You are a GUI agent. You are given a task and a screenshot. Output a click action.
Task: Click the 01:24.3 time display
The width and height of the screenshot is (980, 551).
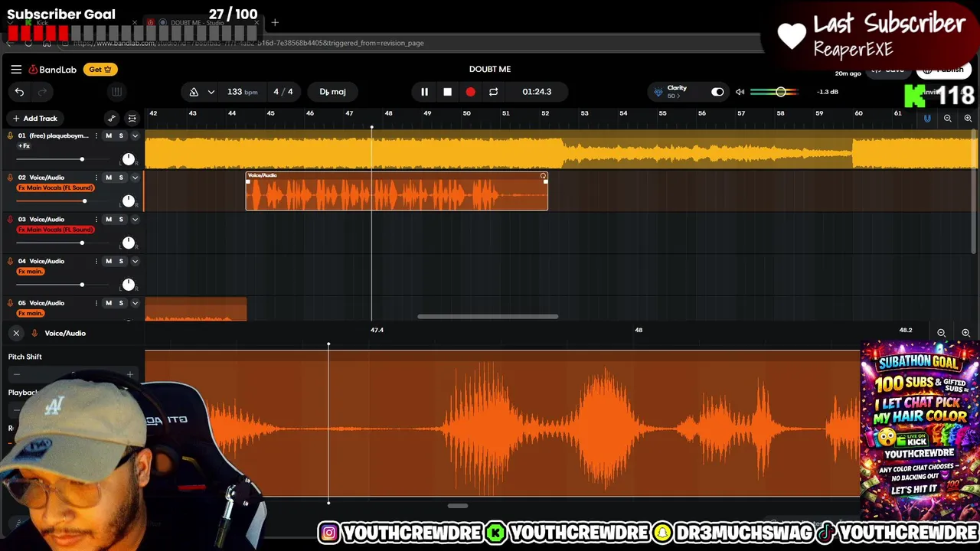tap(537, 92)
